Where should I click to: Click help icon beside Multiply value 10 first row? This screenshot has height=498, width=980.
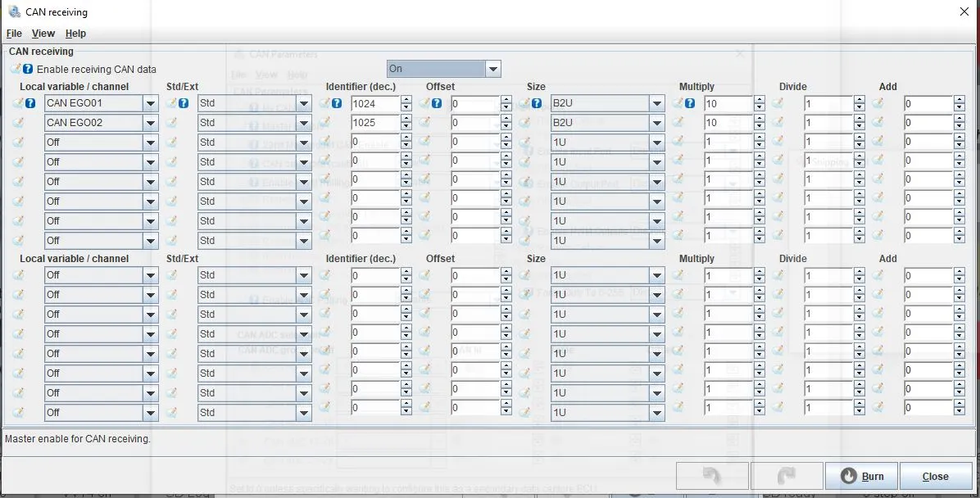689,103
